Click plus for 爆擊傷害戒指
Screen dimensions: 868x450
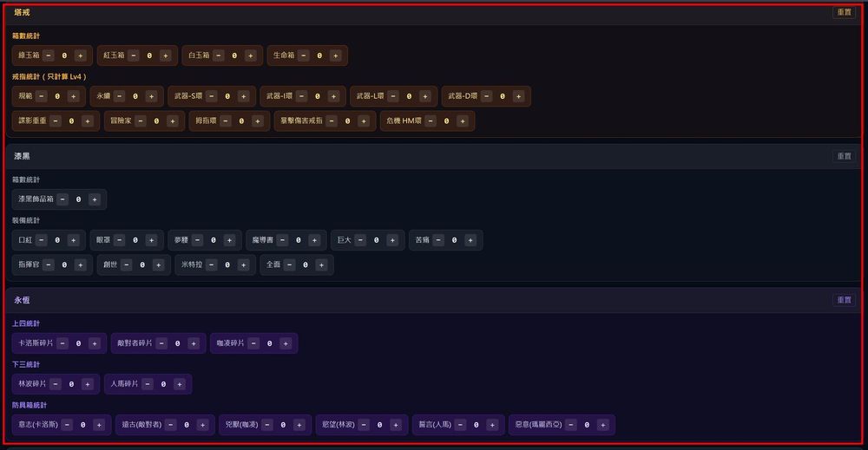pyautogui.click(x=363, y=121)
